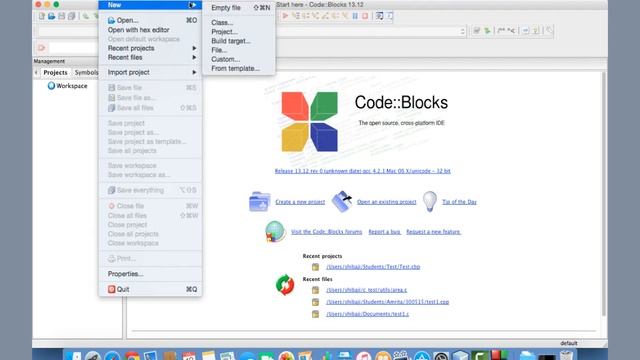Choose From template... in the New submenu
This screenshot has height=360, width=640.
(x=239, y=69)
